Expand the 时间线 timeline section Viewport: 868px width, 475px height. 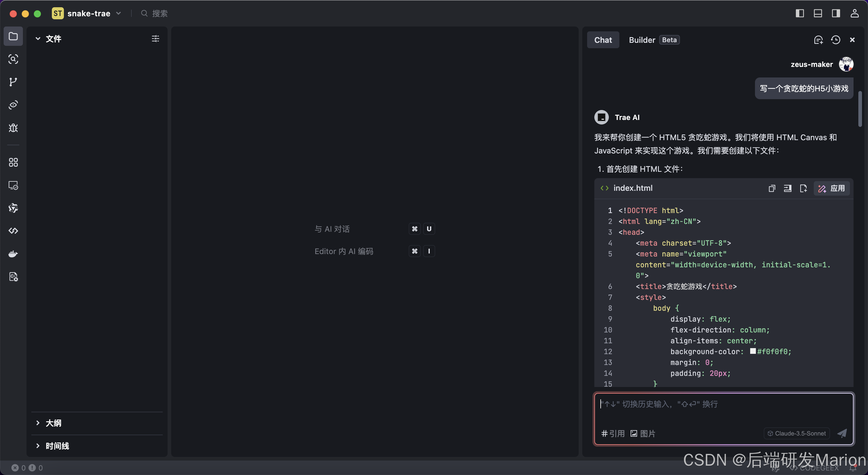click(57, 446)
